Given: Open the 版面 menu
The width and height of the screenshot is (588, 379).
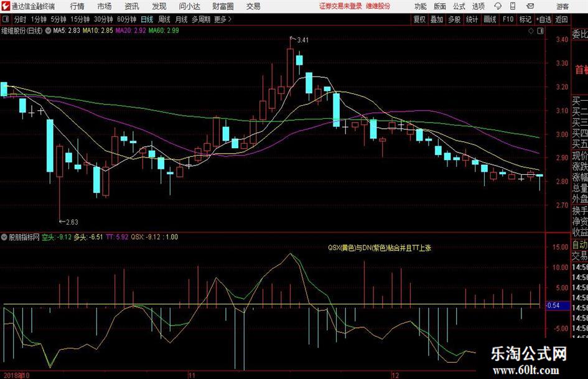Looking at the screenshot, I should [440, 6].
